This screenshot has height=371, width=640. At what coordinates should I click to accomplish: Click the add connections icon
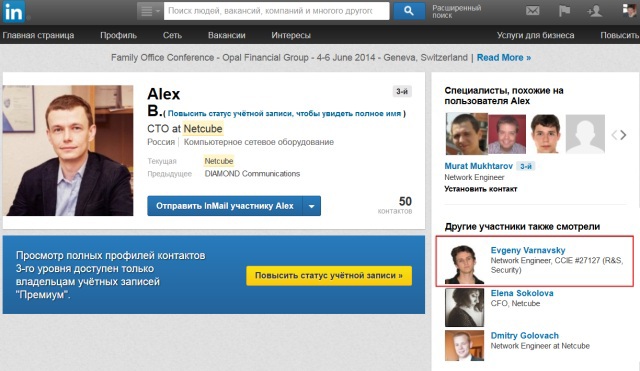tap(594, 11)
